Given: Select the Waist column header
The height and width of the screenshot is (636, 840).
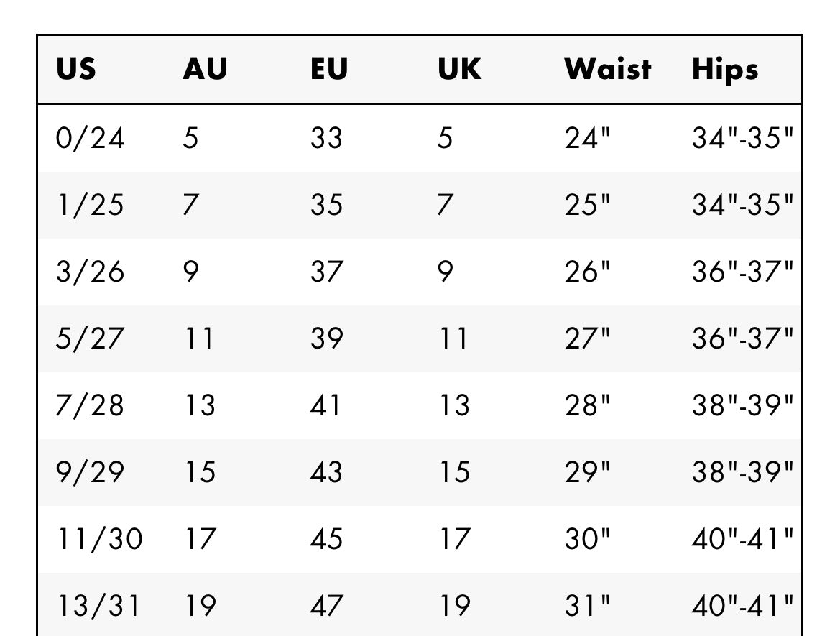Looking at the screenshot, I should (x=608, y=70).
